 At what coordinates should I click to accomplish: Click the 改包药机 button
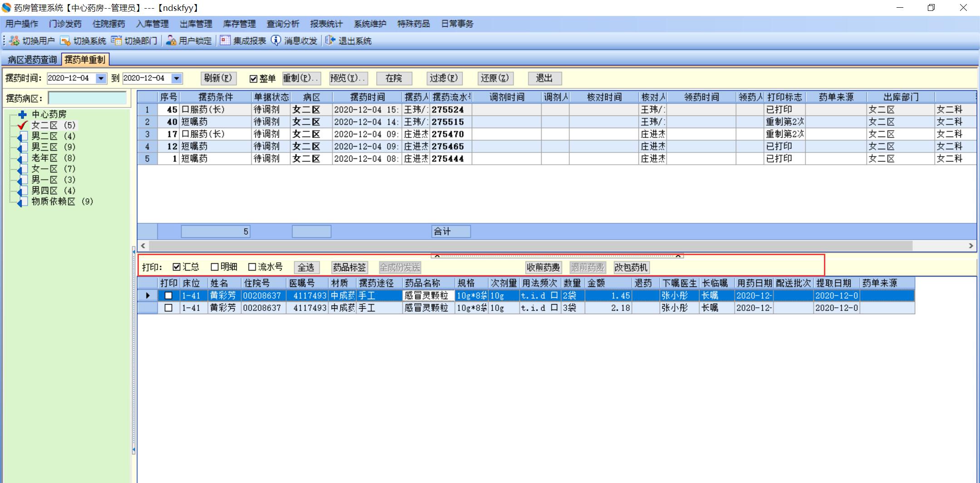coord(631,268)
